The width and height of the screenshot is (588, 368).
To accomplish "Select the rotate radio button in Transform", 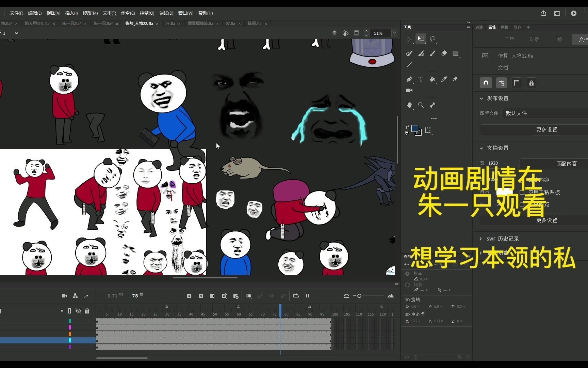I will point(407,274).
